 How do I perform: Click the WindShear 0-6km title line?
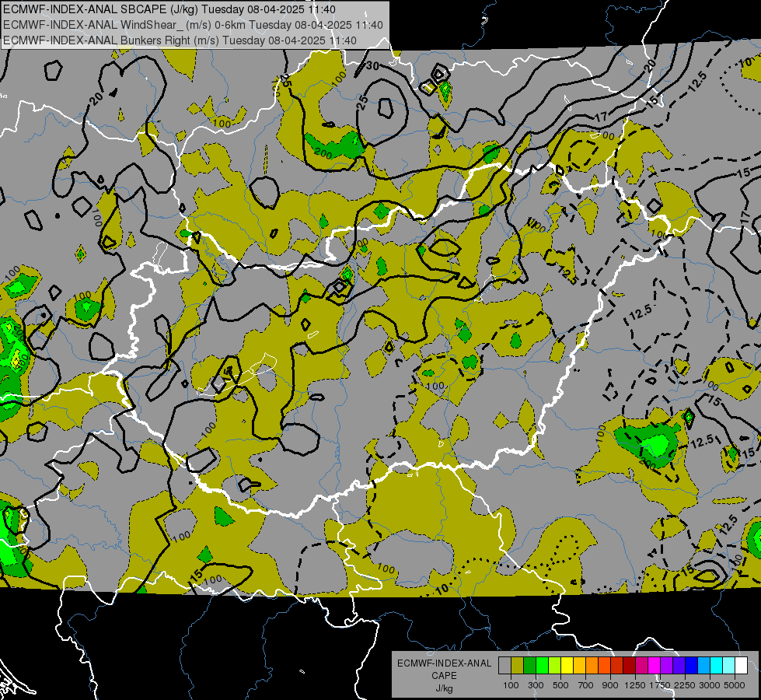193,25
